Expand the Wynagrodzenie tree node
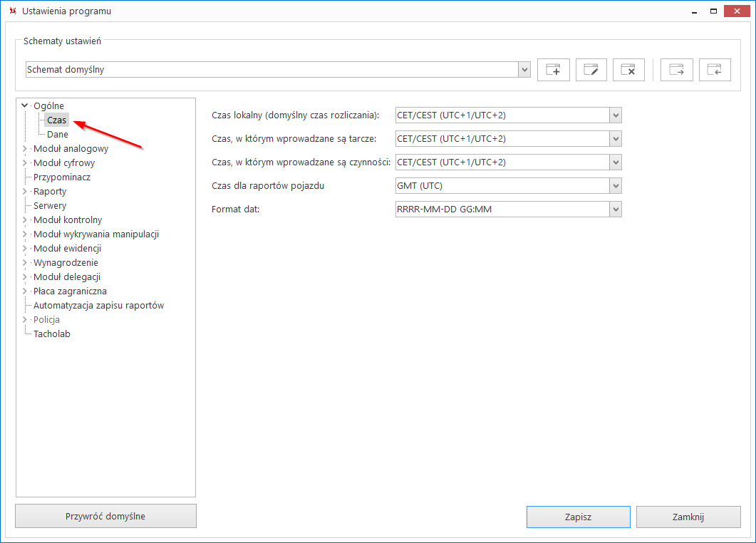This screenshot has height=543, width=756. click(25, 263)
